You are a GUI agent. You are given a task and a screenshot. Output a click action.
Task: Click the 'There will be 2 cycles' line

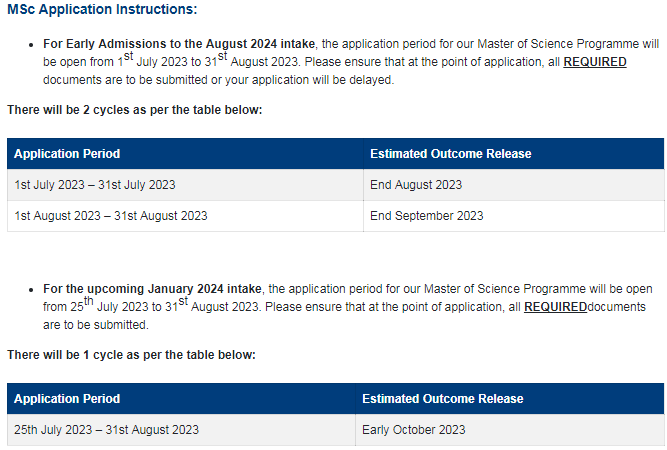point(134,109)
